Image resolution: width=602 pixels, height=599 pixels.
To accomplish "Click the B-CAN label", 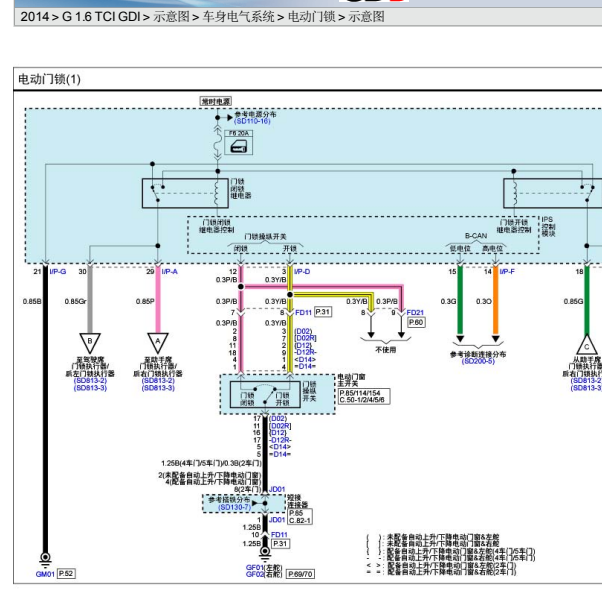I will click(476, 236).
